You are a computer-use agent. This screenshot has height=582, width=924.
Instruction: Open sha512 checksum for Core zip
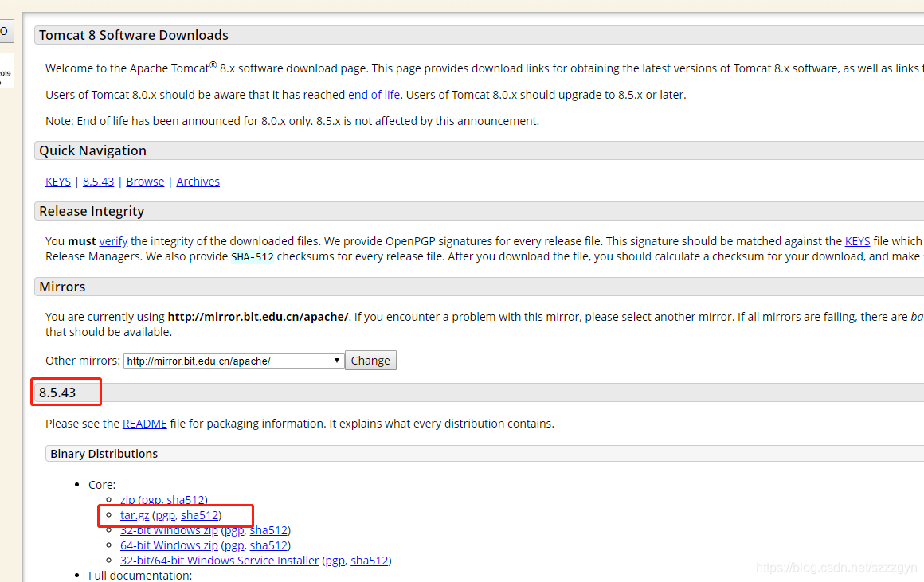(186, 500)
